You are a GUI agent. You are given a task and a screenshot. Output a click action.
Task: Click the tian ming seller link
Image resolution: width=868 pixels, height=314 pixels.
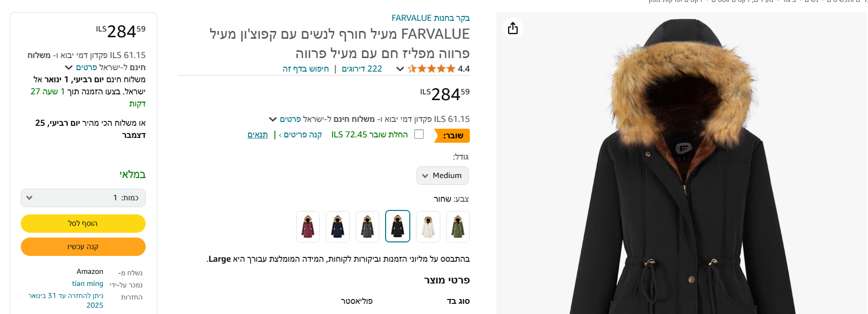[x=88, y=284]
